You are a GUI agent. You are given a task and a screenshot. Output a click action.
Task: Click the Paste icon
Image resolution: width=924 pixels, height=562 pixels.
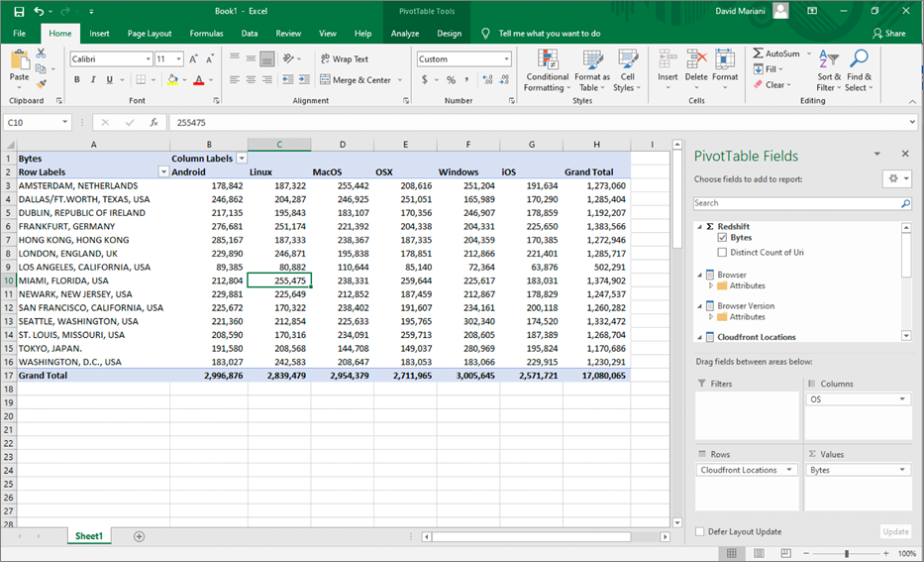19,61
